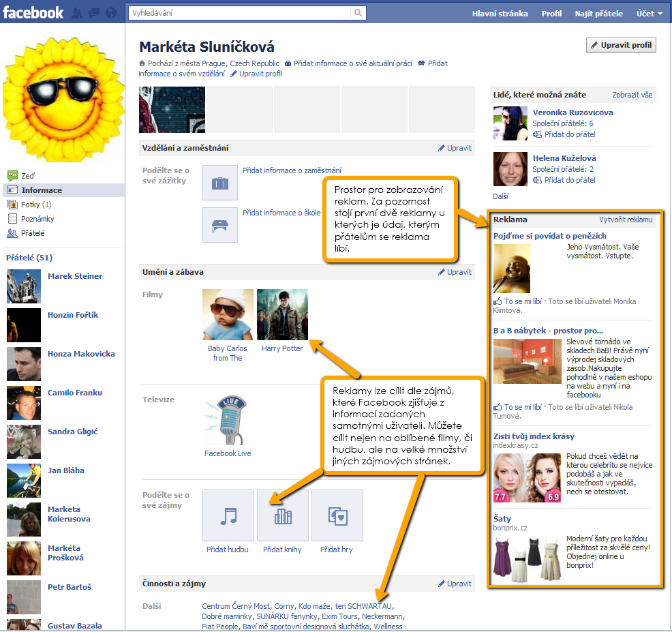Click Veronika Ruzovicova's photo

510,123
